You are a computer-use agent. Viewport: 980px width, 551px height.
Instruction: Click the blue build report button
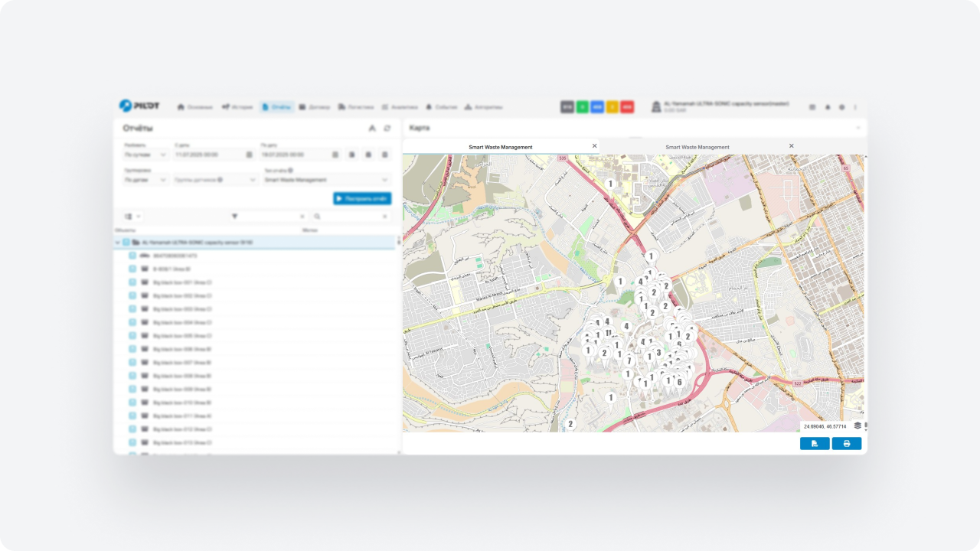(362, 198)
